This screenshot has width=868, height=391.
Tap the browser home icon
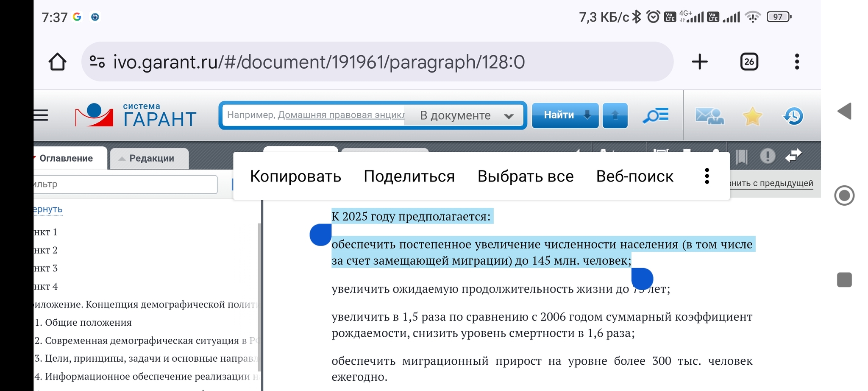57,62
